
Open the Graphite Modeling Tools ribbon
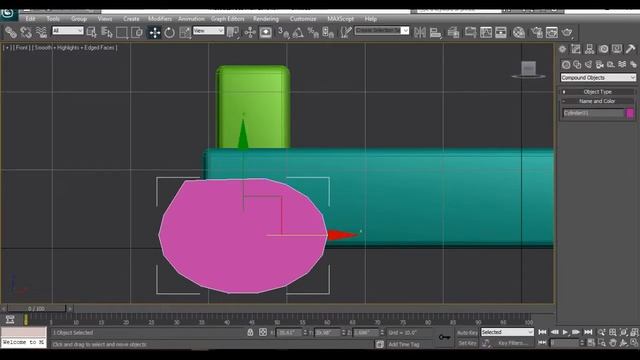click(x=470, y=32)
